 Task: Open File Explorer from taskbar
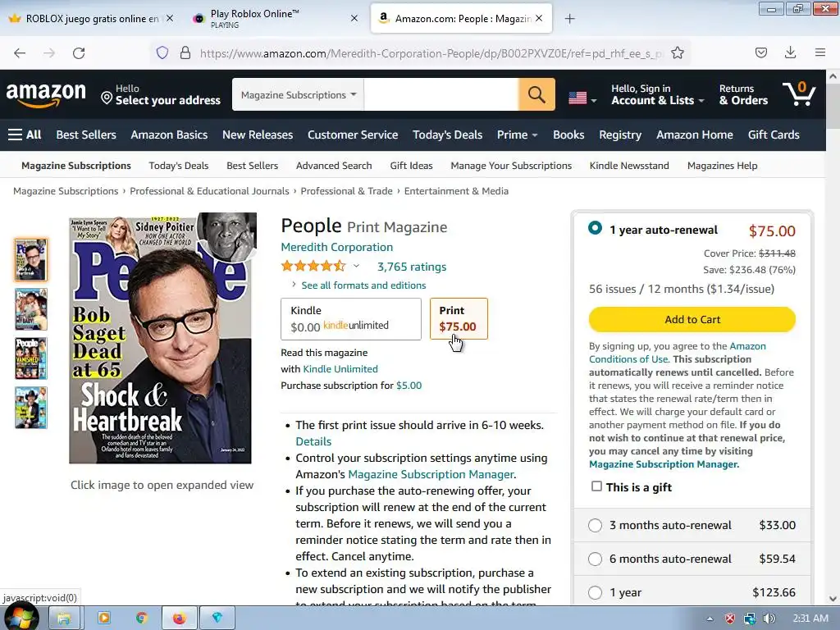pos(64,618)
